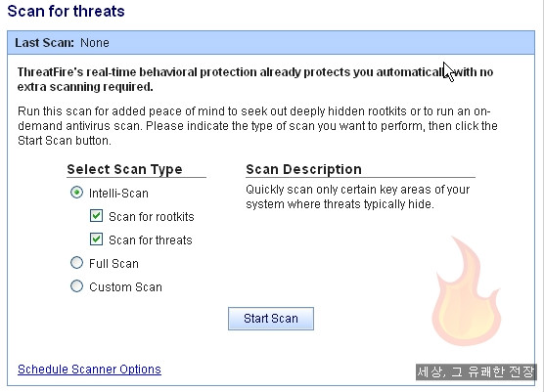544x392 pixels.
Task: Click the Start Scan button
Action: pos(271,318)
